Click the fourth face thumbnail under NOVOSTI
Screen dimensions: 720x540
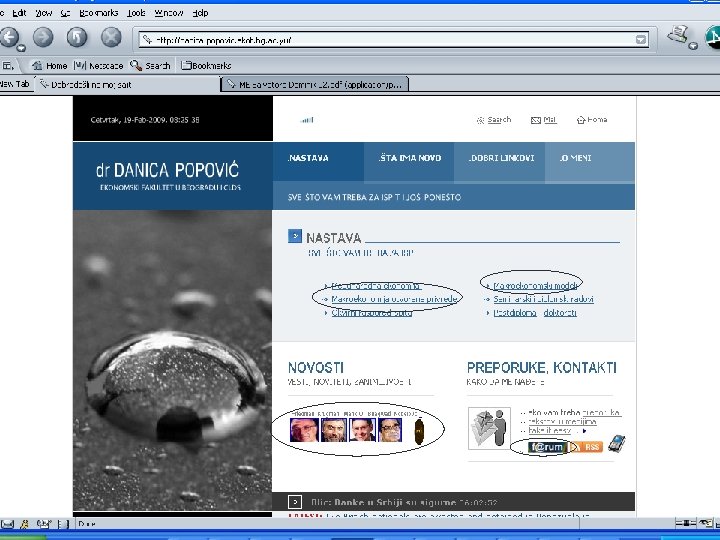click(390, 430)
